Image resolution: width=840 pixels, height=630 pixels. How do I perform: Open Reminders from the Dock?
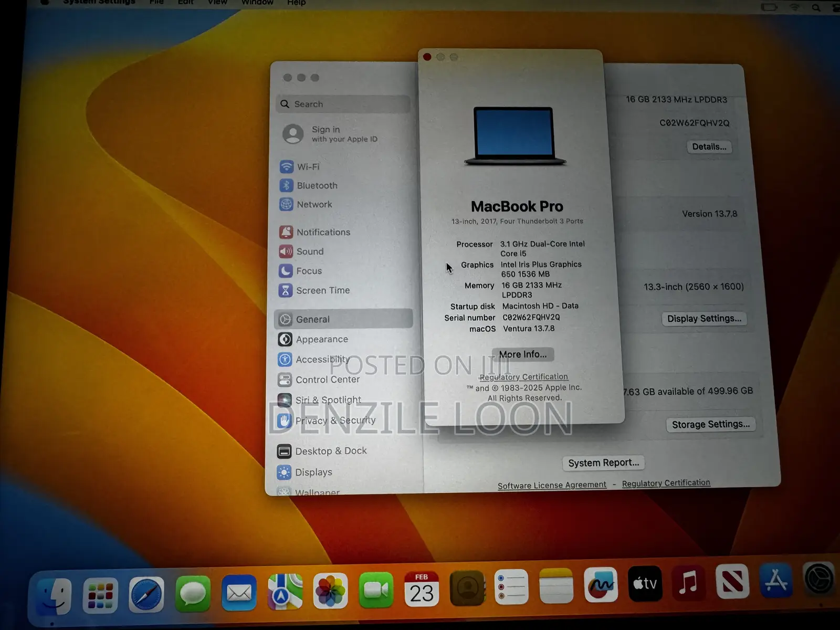pos(511,587)
